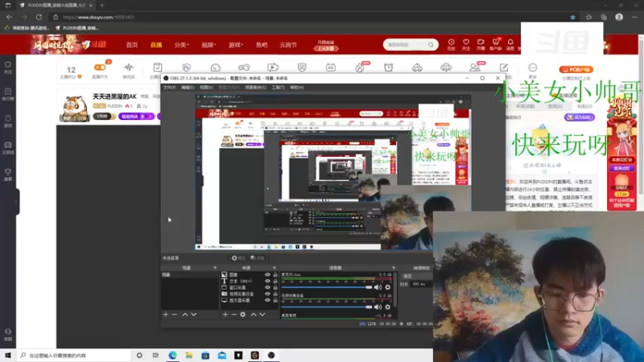The height and width of the screenshot is (362, 644).
Task: Toggle visibility of 窗口采集 source in OBS
Action: point(267,287)
